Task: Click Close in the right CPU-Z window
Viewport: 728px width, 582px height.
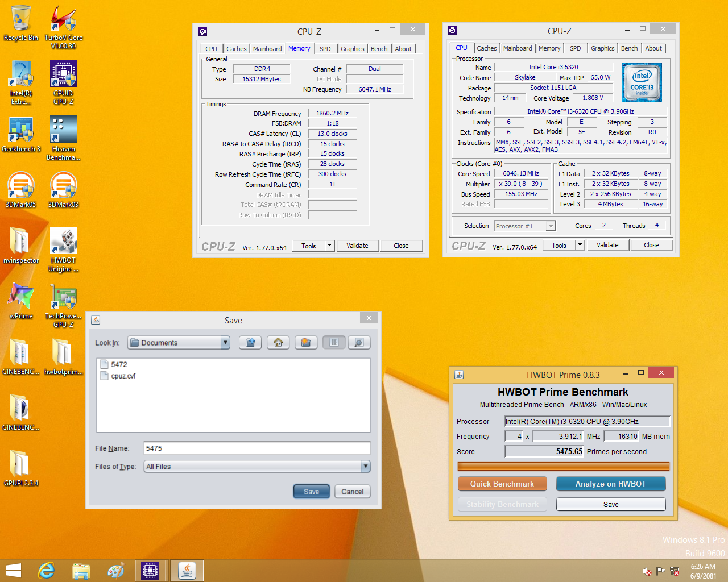Action: click(651, 245)
